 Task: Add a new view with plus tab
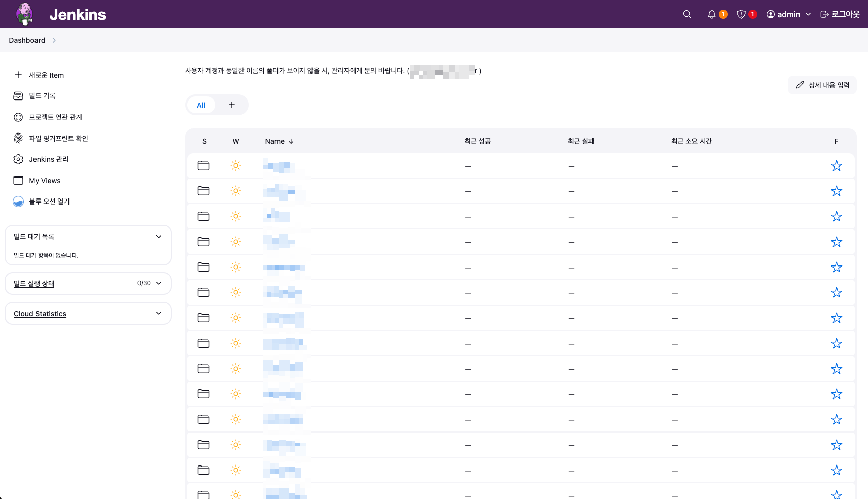click(x=232, y=105)
